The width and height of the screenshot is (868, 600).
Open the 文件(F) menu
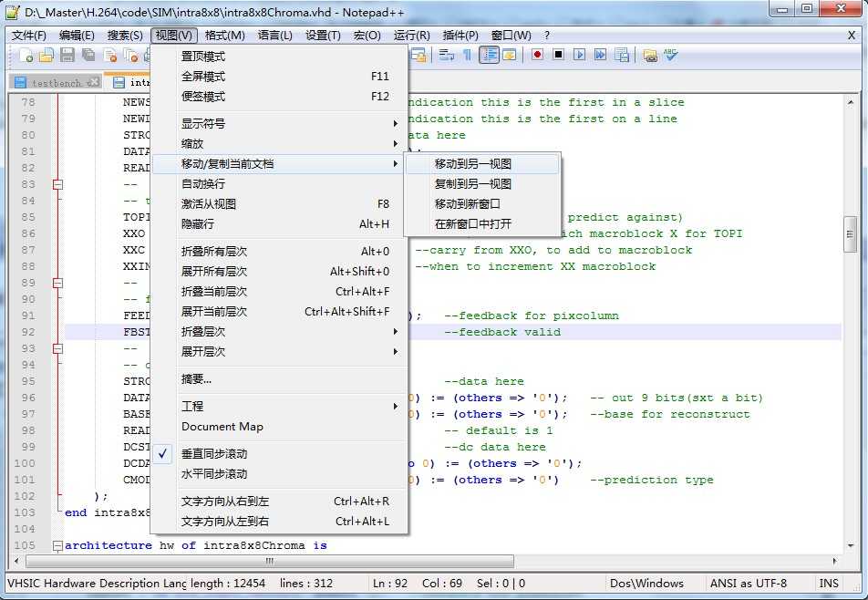(x=29, y=36)
